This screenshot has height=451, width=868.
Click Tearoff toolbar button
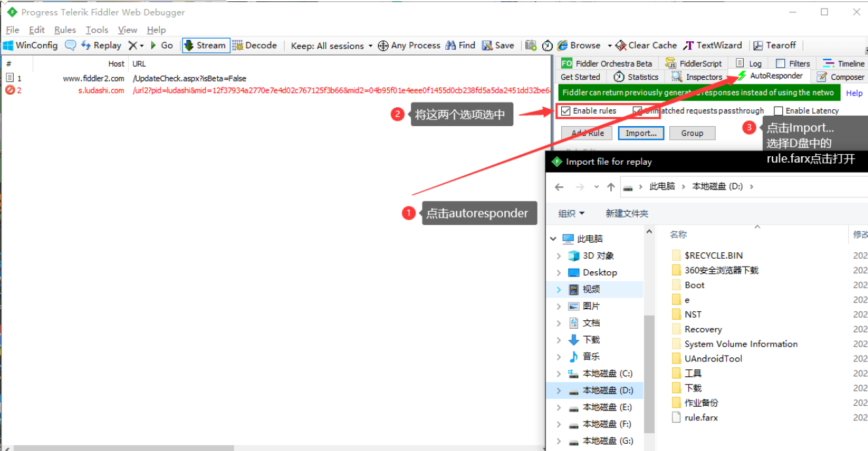[x=774, y=45]
